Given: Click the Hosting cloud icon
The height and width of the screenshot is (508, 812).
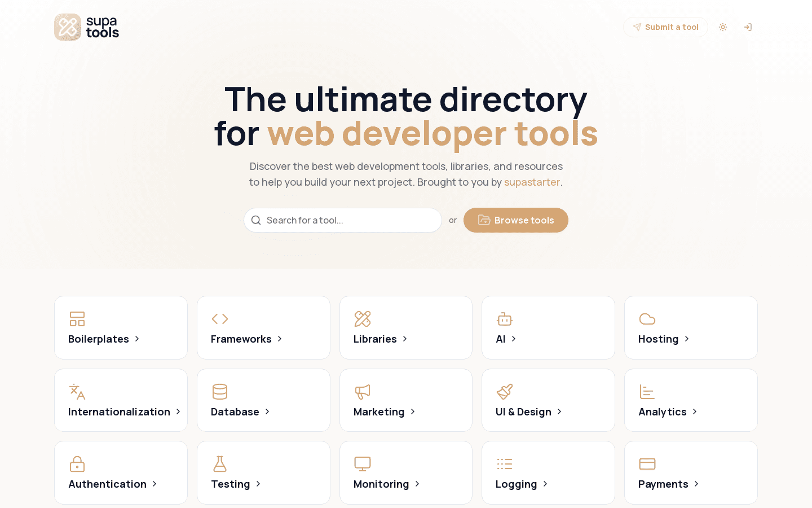Looking at the screenshot, I should (x=647, y=319).
